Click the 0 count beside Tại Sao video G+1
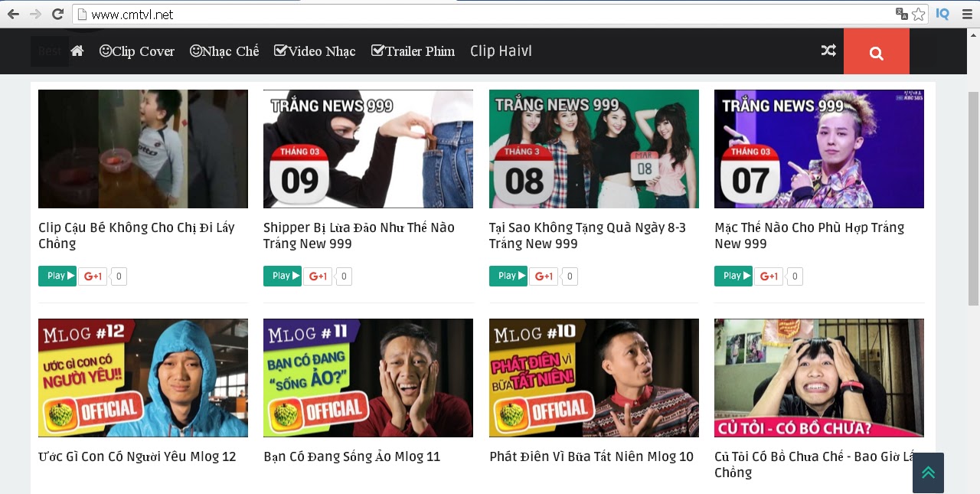 coord(570,276)
